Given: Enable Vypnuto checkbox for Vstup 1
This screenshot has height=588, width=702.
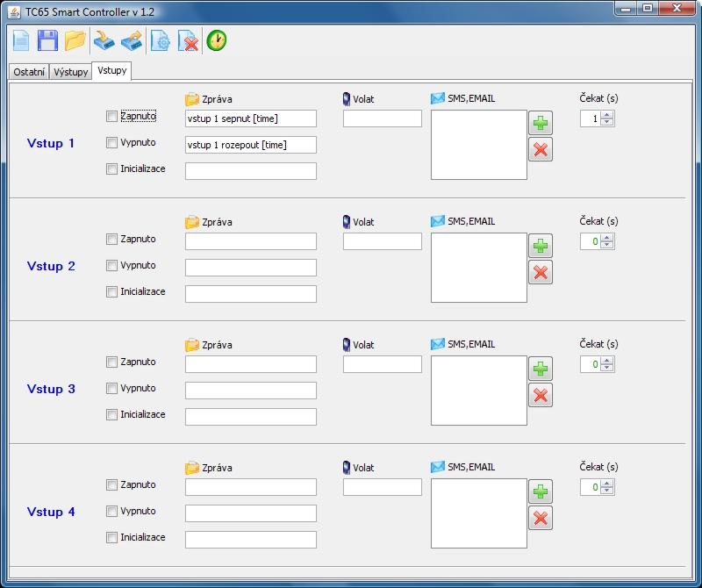Looking at the screenshot, I should click(x=111, y=143).
